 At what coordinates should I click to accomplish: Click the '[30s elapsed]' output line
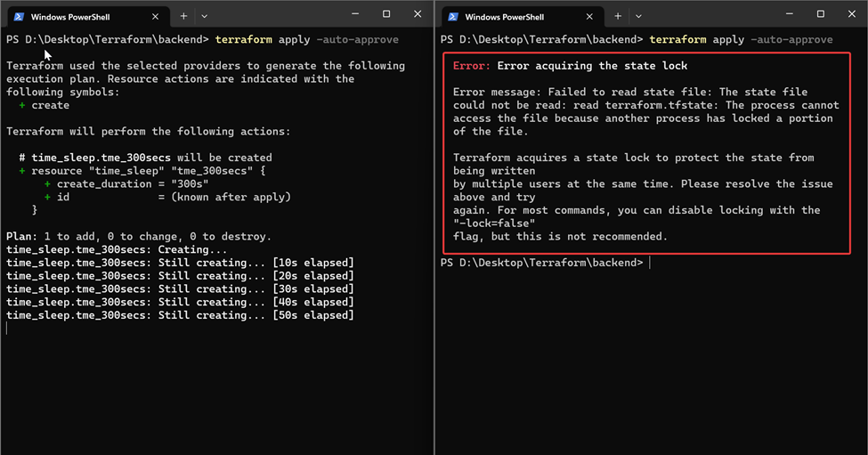click(180, 289)
